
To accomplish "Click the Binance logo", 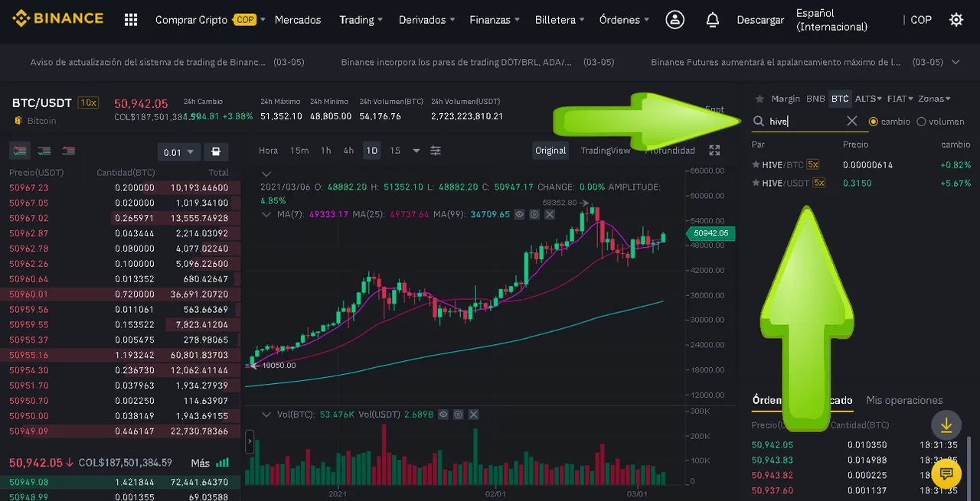I will pyautogui.click(x=57, y=19).
